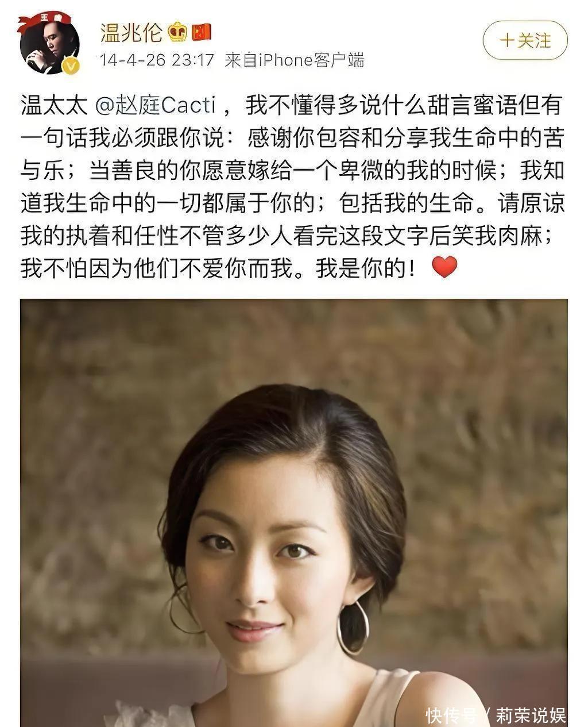Screen dimensions: 588x727
Task: Open the 温兆伦 username link
Action: pyautogui.click(x=131, y=32)
